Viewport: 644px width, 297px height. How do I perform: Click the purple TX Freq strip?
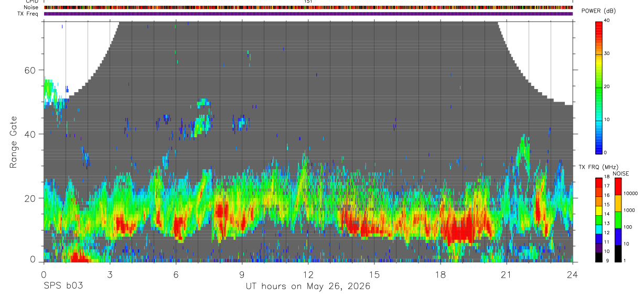[308, 14]
